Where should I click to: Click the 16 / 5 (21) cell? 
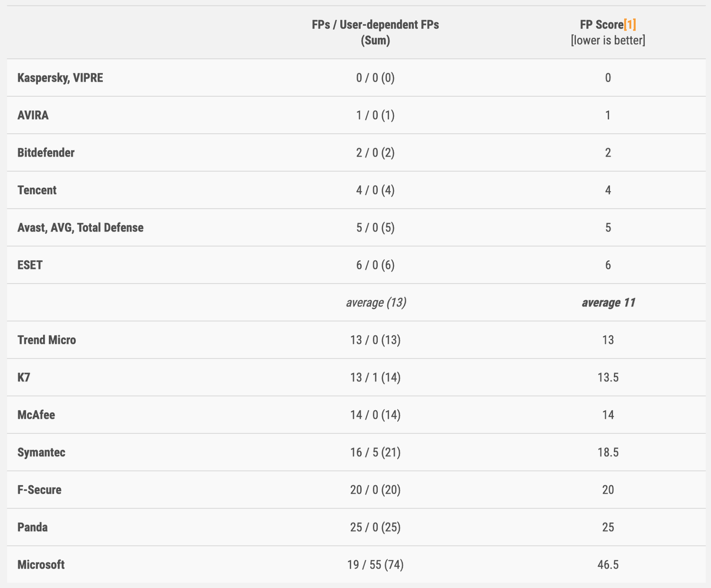click(375, 452)
